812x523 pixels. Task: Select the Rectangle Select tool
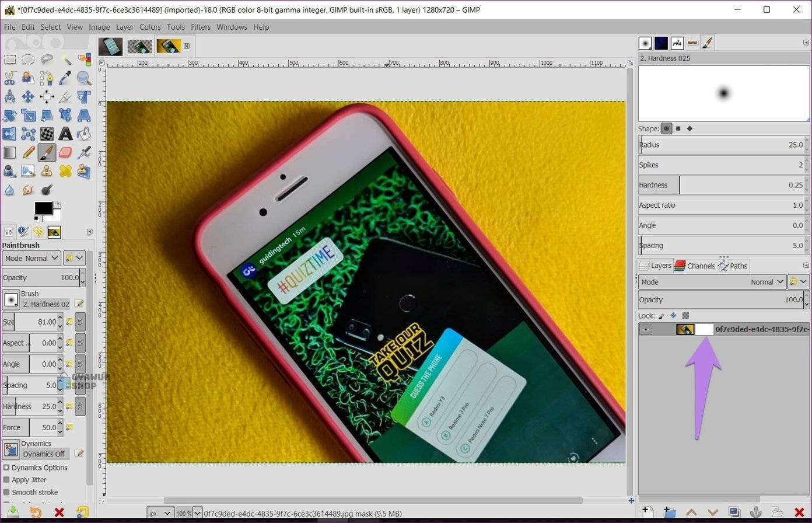[x=9, y=60]
